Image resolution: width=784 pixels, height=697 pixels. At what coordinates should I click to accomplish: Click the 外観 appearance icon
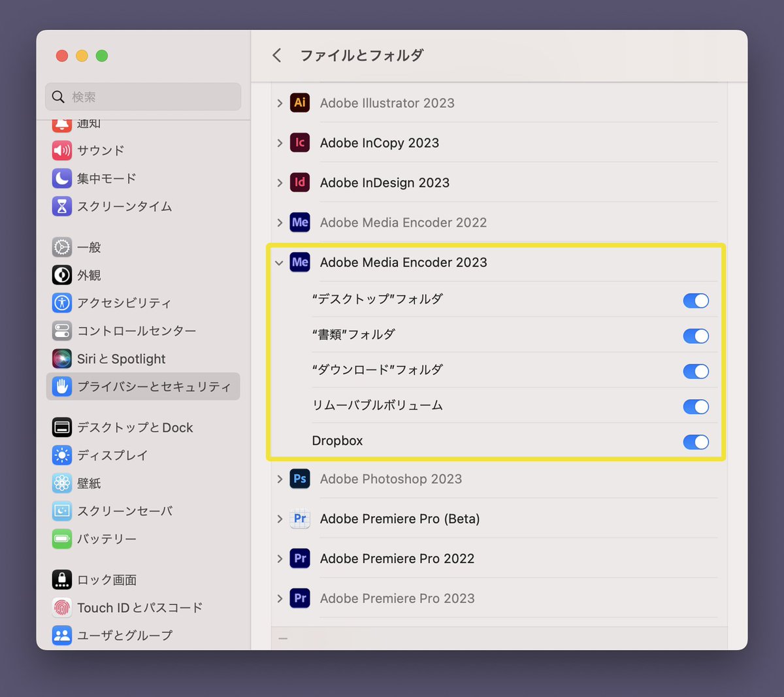click(x=62, y=275)
